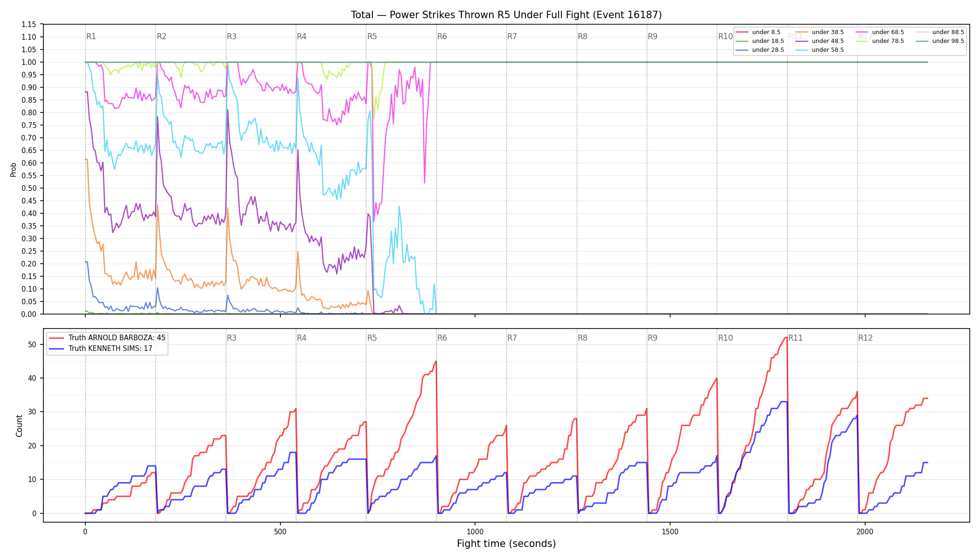Click the 10 tick on Count axis

pyautogui.click(x=32, y=480)
